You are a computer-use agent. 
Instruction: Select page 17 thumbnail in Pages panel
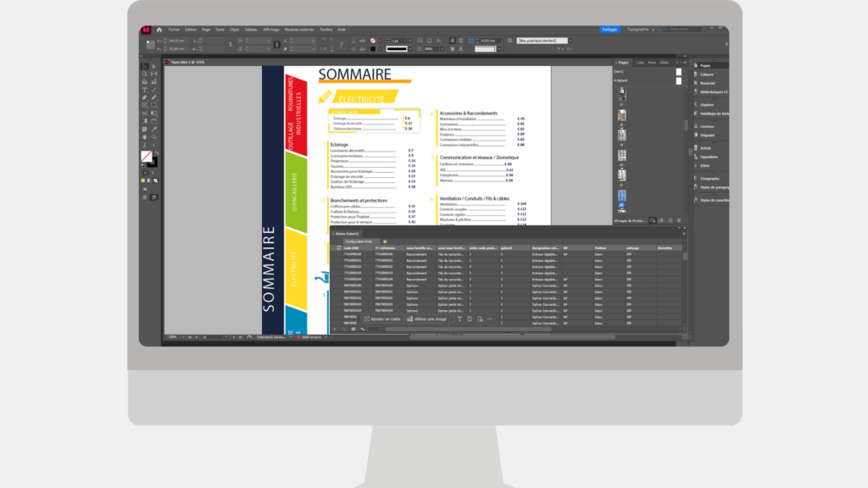coord(621,94)
